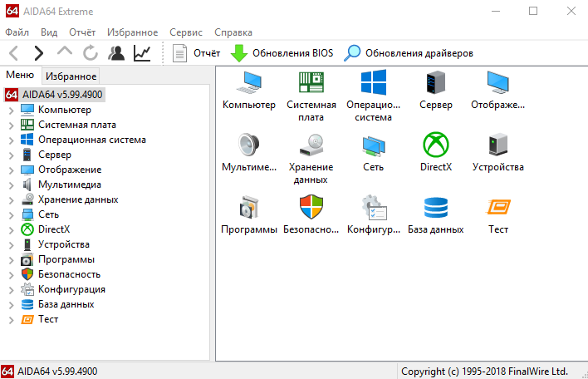Click the Обновления драйверов button label
The width and height of the screenshot is (588, 379).
[x=419, y=53]
